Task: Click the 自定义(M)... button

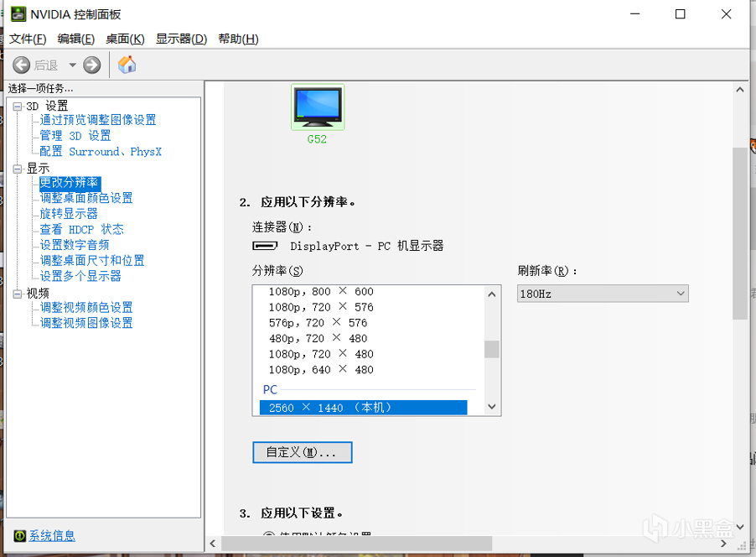Action: click(x=303, y=452)
